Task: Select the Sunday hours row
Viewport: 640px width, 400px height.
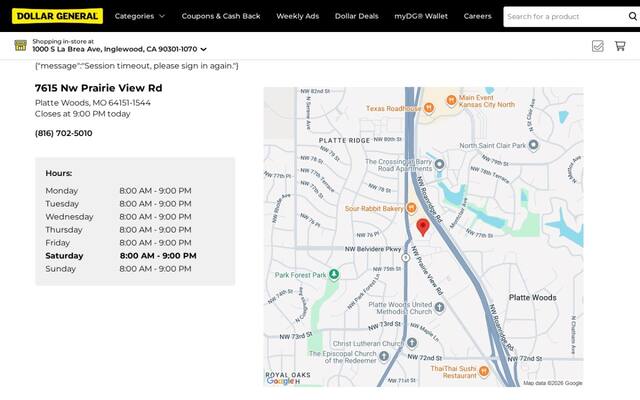Action: [x=118, y=269]
